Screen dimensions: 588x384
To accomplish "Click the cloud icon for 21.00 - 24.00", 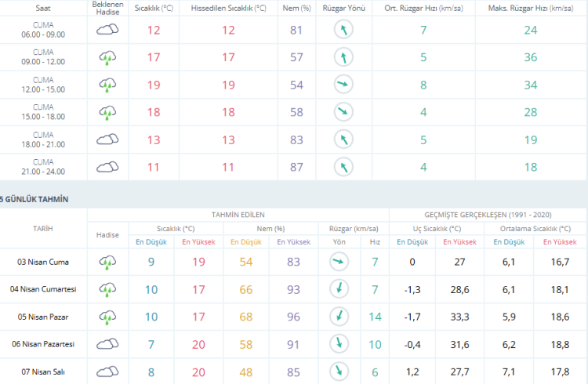I will click(x=107, y=167).
